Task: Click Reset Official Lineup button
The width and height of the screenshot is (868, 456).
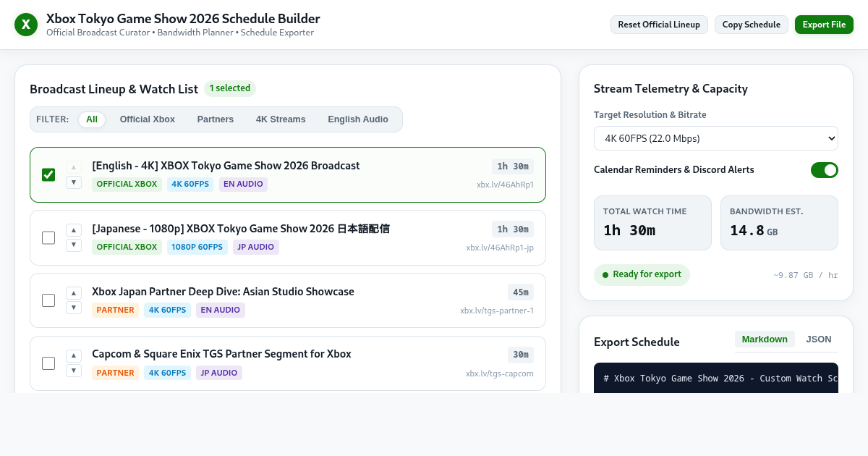Action: [x=659, y=25]
